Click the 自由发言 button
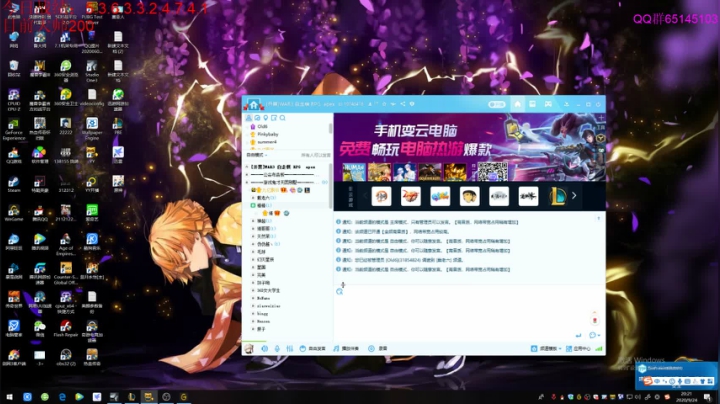 313,348
